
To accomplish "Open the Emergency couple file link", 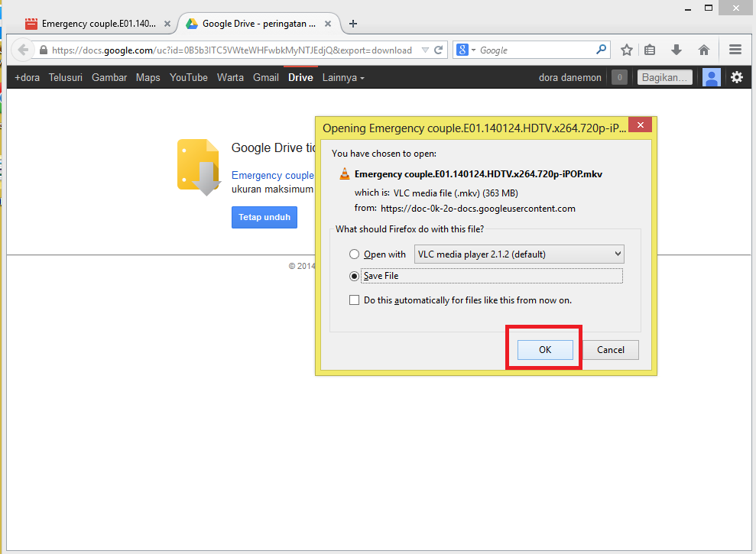I will click(x=273, y=176).
